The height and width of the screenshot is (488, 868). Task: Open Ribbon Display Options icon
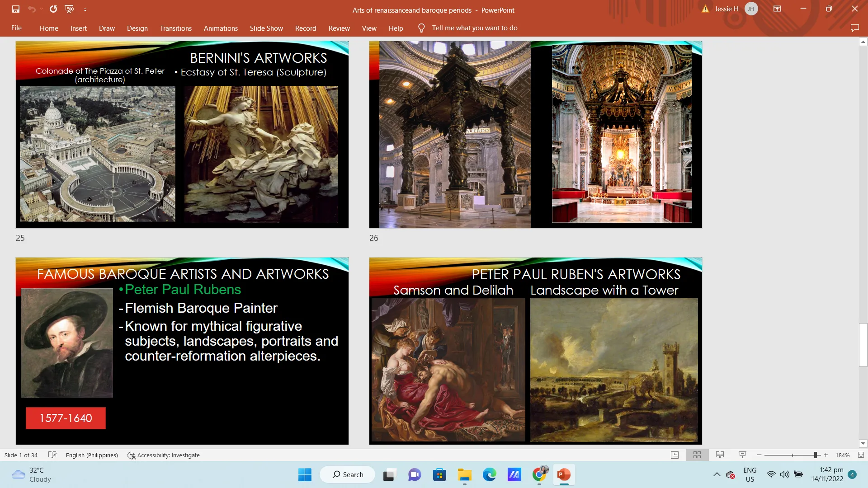tap(778, 9)
